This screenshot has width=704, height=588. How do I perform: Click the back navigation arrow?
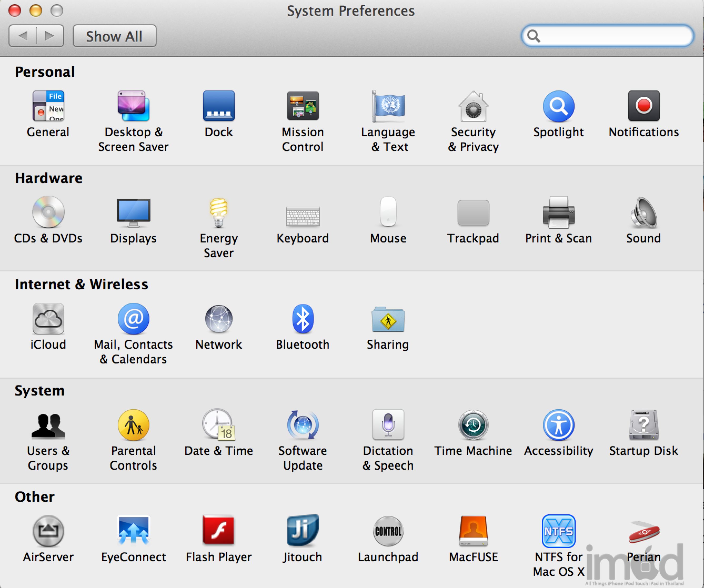point(23,36)
